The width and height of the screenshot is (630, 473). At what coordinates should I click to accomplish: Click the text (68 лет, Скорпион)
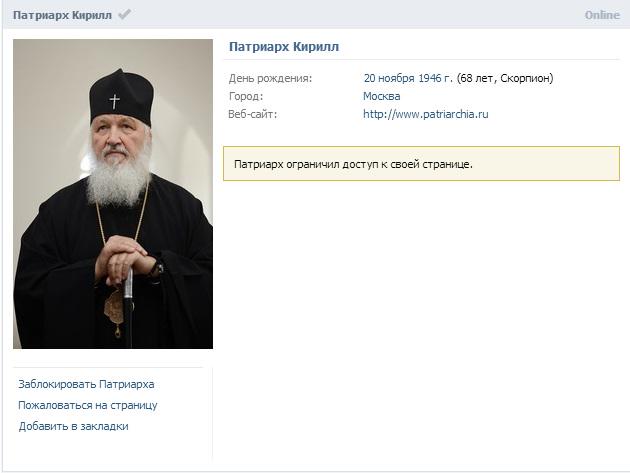[x=505, y=78]
